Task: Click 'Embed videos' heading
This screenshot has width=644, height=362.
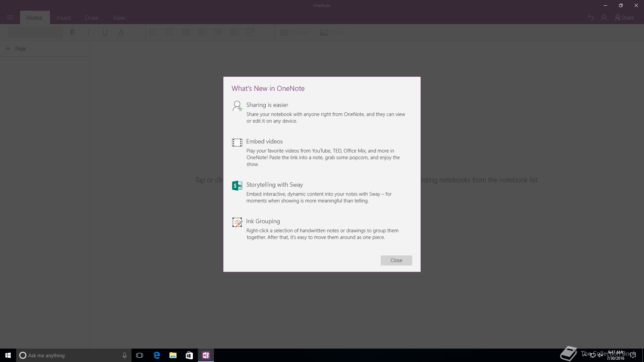Action: (x=264, y=141)
